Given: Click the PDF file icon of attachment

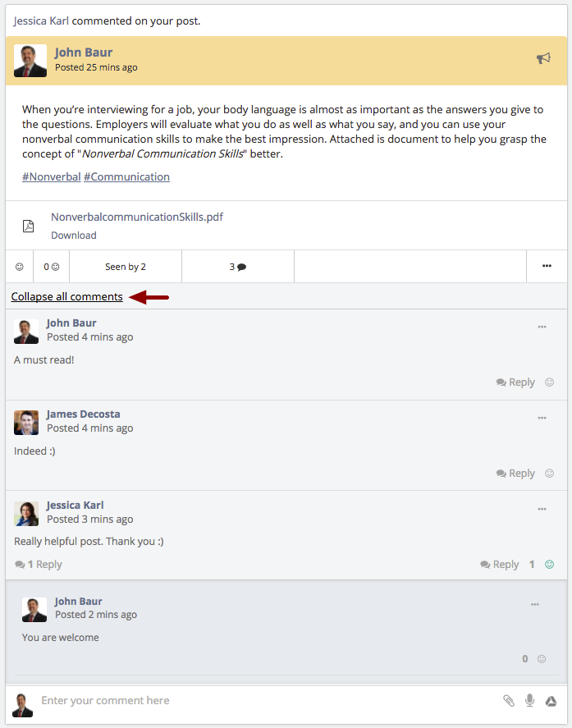Looking at the screenshot, I should point(29,226).
